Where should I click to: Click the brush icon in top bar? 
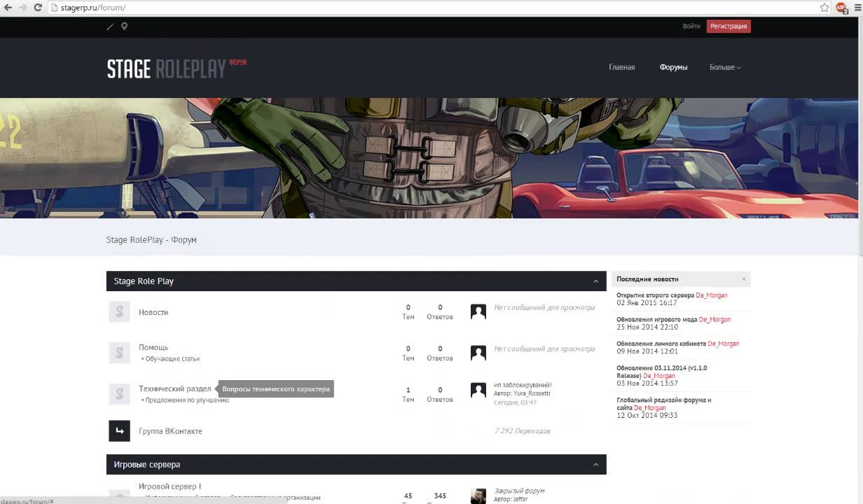point(110,27)
